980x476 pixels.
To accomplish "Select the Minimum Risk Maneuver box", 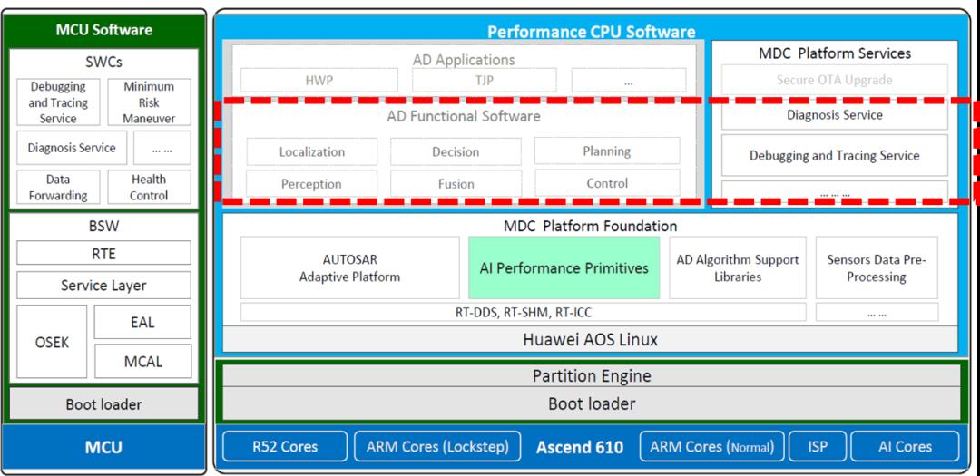I will (149, 102).
